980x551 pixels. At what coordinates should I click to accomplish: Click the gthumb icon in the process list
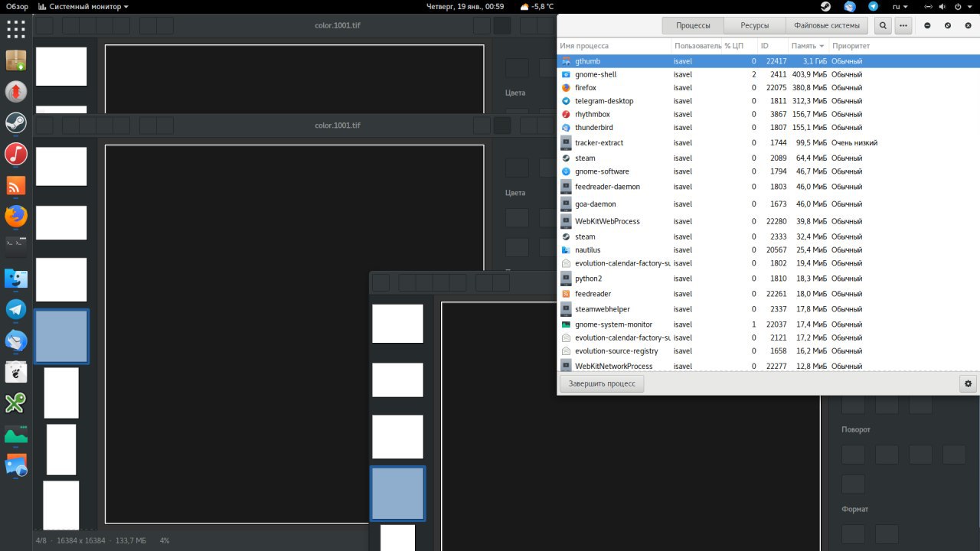pyautogui.click(x=566, y=61)
